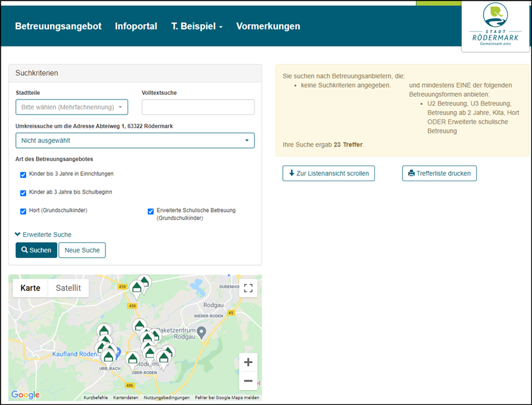The width and height of the screenshot is (532, 405).
Task: Select the facility marker above Ober-Roden label
Action: [x=133, y=360]
